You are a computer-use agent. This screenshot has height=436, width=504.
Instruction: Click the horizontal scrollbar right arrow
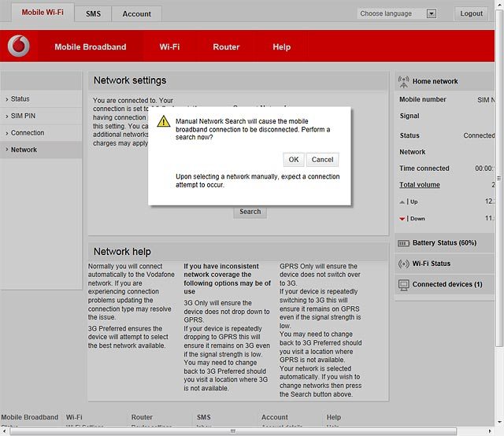coord(490,431)
